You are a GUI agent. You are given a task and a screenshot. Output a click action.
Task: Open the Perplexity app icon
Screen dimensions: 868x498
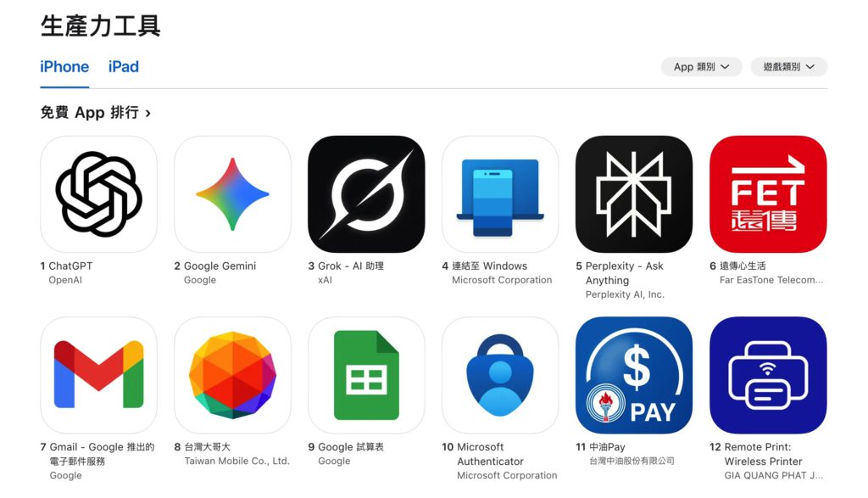pyautogui.click(x=634, y=194)
